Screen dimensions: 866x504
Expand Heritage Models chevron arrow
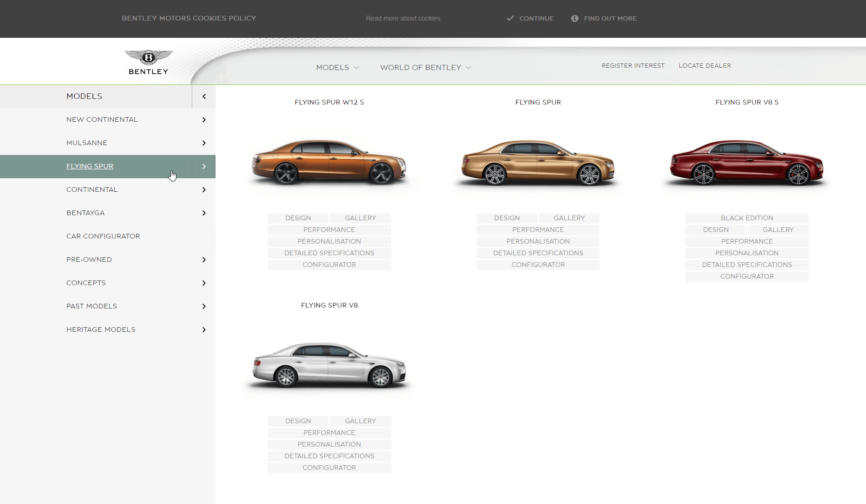tap(204, 329)
